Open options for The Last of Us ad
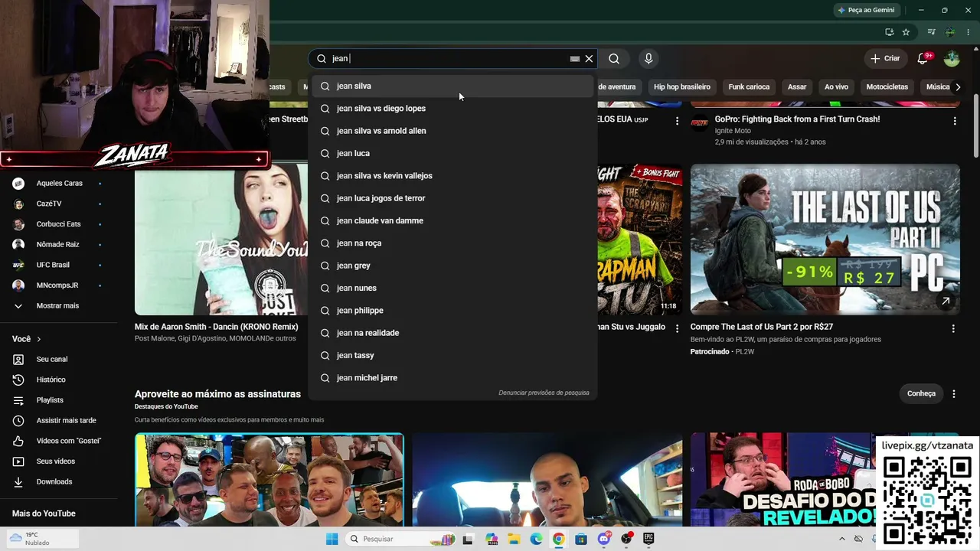 pos(953,328)
